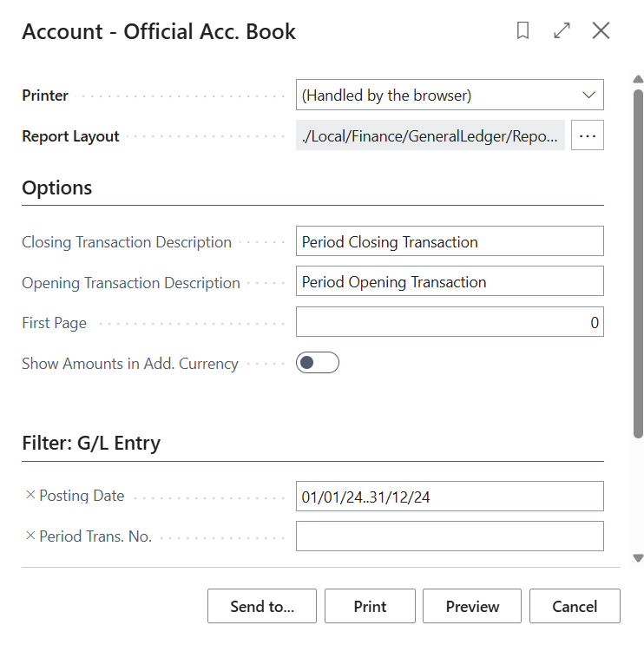
Task: Open Report Layout selection with ellipsis button
Action: [588, 136]
